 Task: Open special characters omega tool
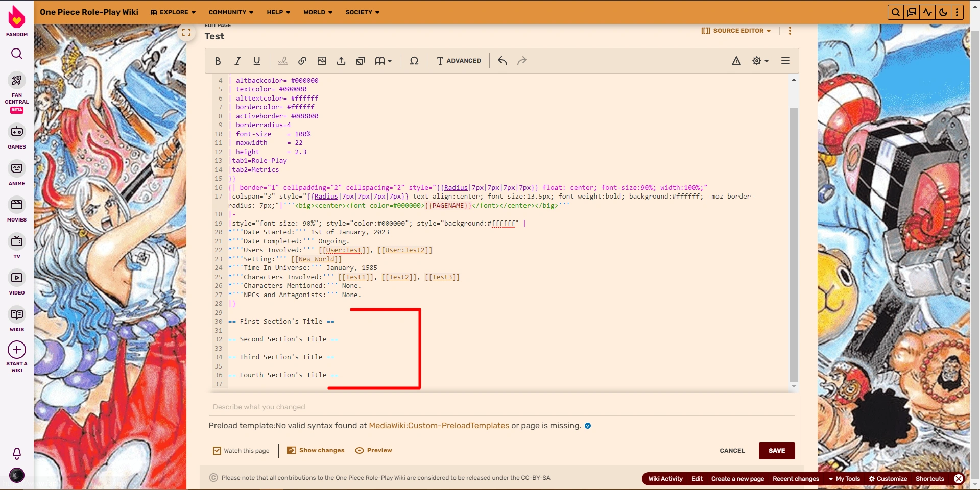[414, 61]
